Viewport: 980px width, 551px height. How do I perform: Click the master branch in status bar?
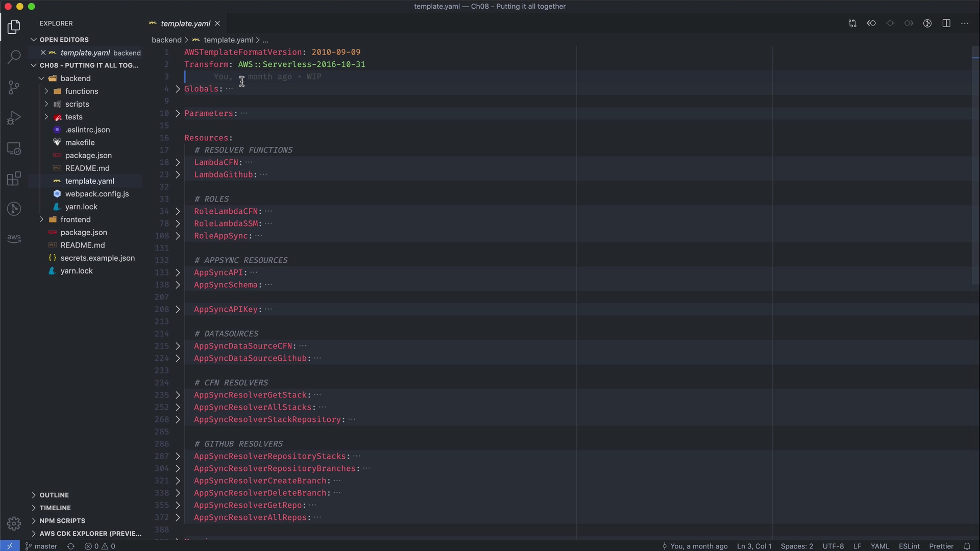[42, 546]
